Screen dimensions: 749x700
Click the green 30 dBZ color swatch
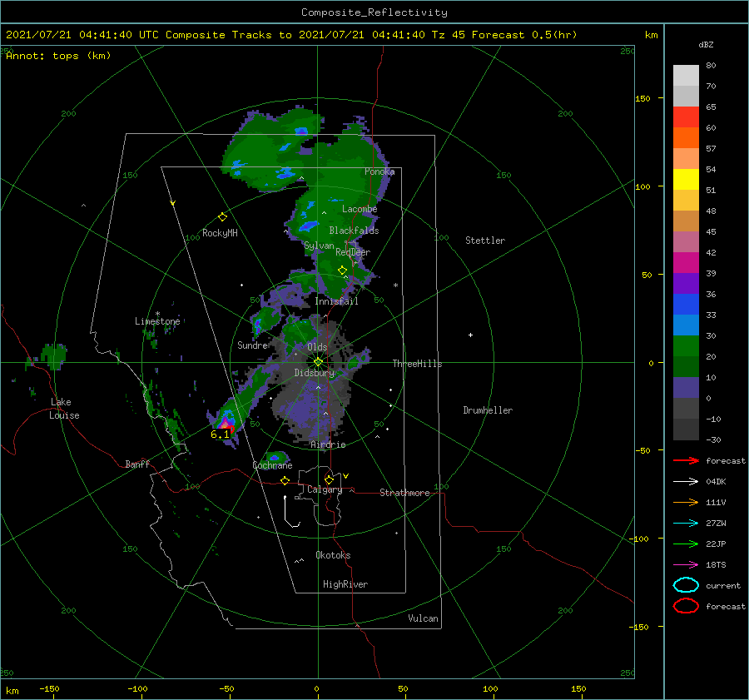tap(686, 346)
